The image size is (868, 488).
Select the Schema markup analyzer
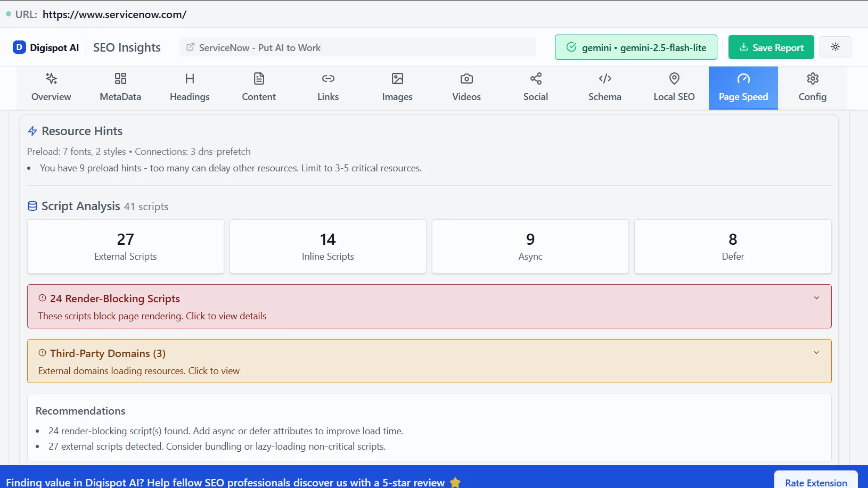[x=604, y=87]
